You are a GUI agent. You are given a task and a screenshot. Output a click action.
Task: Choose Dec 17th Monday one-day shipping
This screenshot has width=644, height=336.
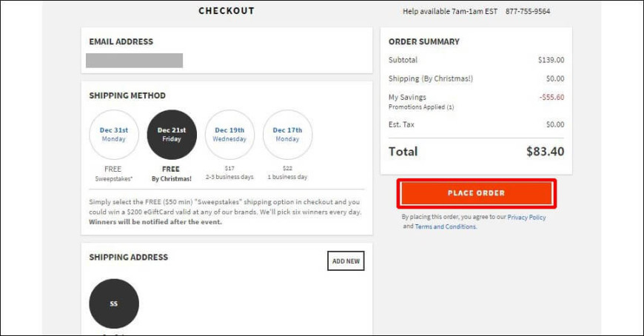(x=287, y=135)
